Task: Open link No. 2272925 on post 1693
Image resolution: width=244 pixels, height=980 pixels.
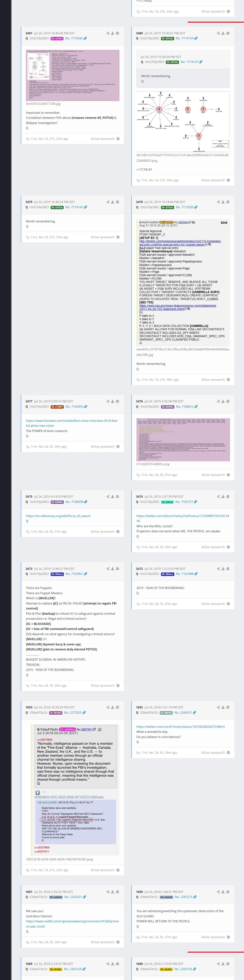Action: [x=74, y=713]
